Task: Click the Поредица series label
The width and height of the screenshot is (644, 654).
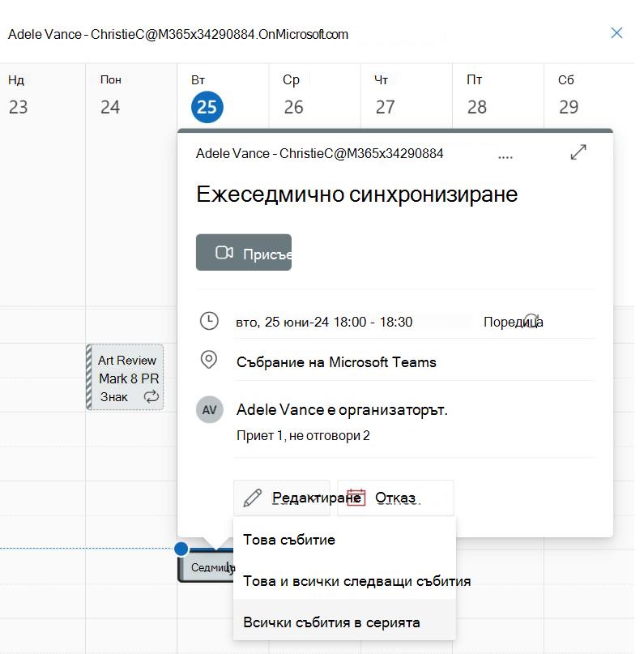Action: tap(513, 322)
